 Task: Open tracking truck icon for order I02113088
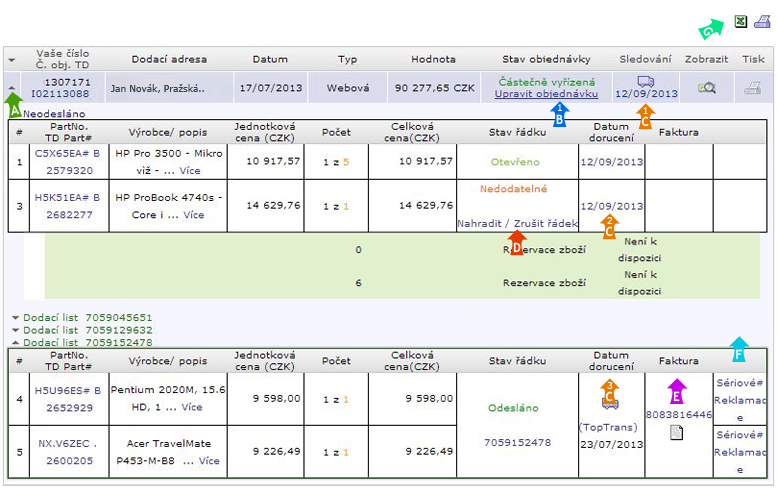pos(646,82)
